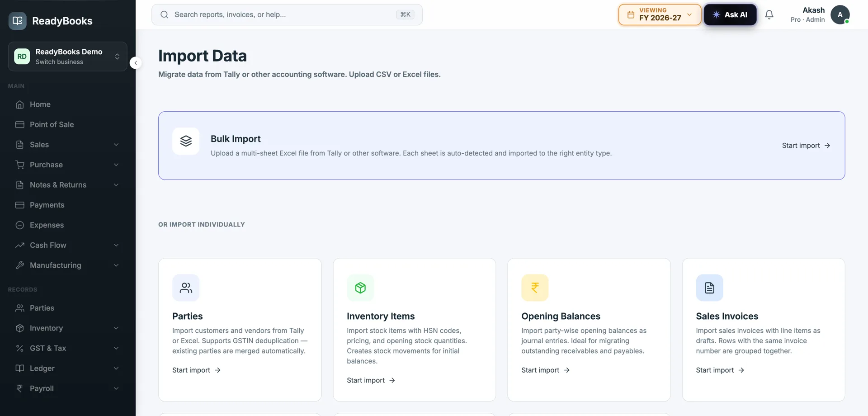The image size is (868, 416).
Task: Start import for Inventory Items
Action: click(371, 380)
